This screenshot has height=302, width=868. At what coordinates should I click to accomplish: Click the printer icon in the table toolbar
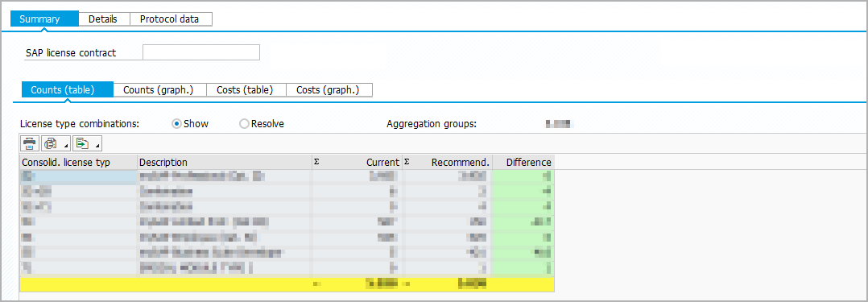click(x=29, y=143)
